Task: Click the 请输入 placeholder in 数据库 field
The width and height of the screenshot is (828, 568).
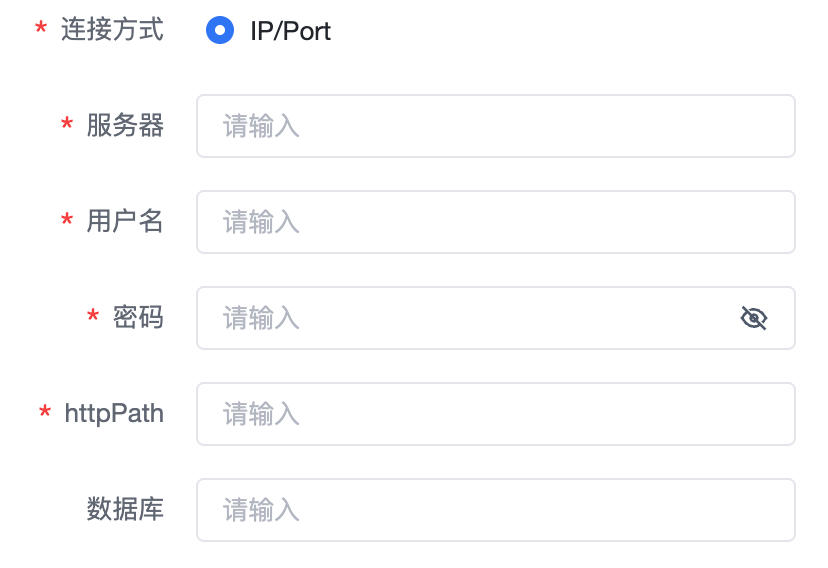Action: click(x=261, y=510)
